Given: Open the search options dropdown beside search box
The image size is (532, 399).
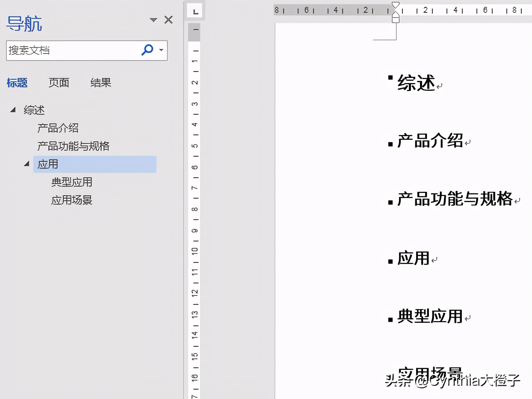Looking at the screenshot, I should coord(162,50).
